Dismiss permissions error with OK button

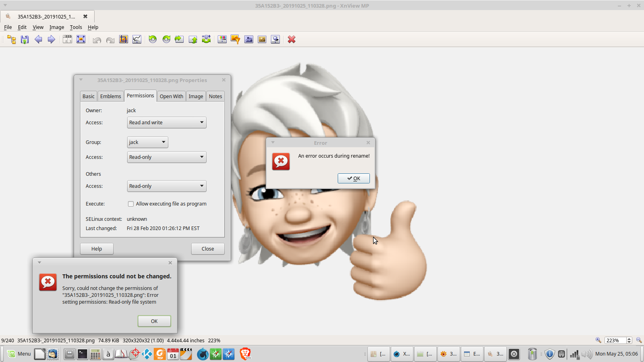(x=154, y=321)
